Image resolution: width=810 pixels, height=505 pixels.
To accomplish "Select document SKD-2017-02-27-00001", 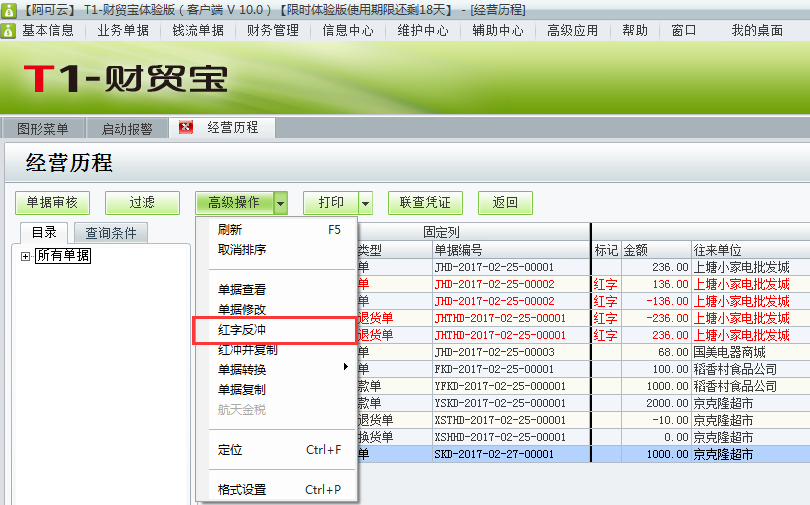I will 510,454.
